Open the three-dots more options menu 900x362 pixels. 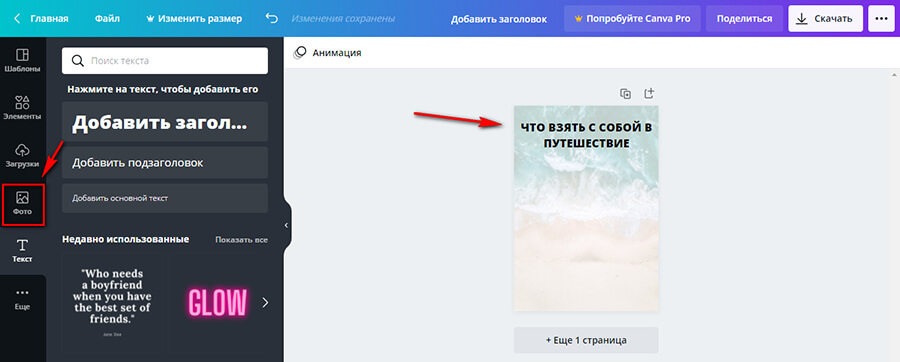tap(881, 18)
